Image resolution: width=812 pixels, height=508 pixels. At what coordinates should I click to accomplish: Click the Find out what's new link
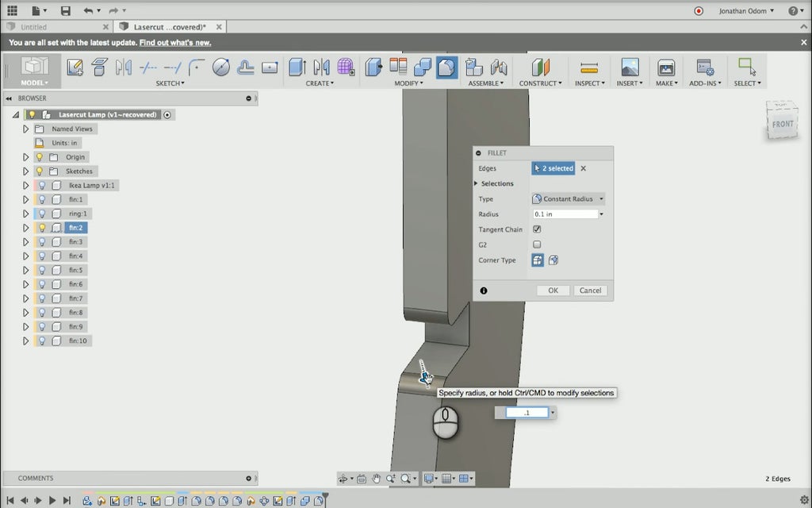click(x=175, y=43)
